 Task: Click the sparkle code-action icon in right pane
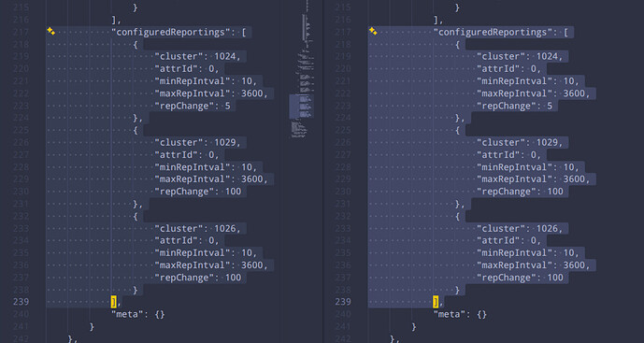click(x=373, y=31)
